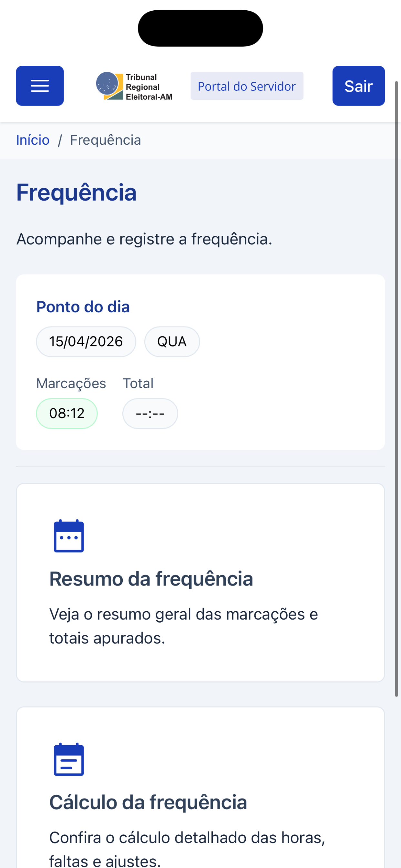The height and width of the screenshot is (868, 401).
Task: Go back to Início breadcrumb
Action: point(33,140)
